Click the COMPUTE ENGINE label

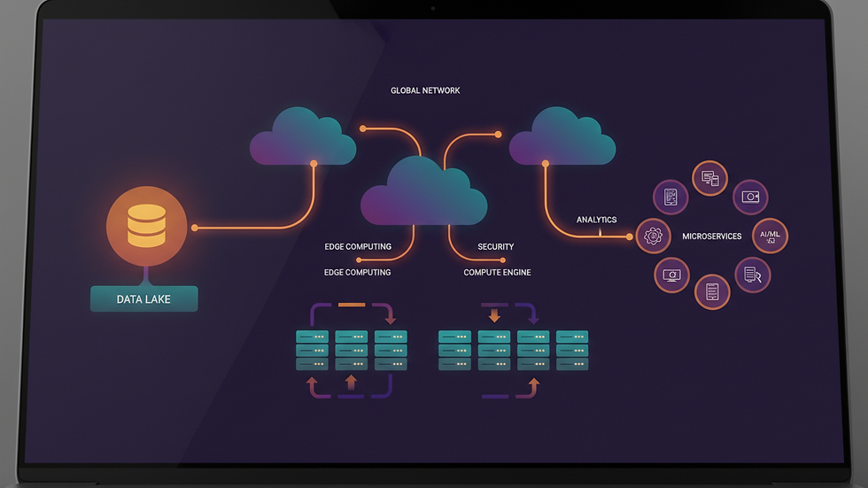pos(497,272)
